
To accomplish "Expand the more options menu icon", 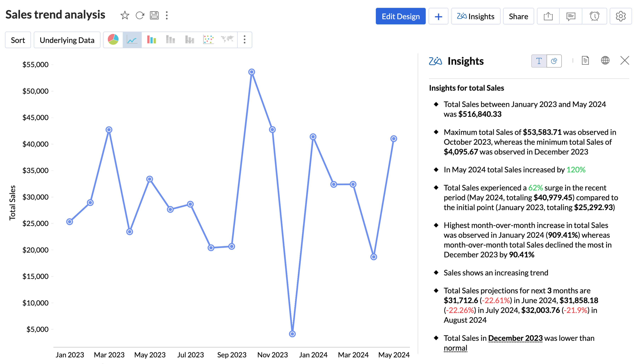I will (x=245, y=40).
